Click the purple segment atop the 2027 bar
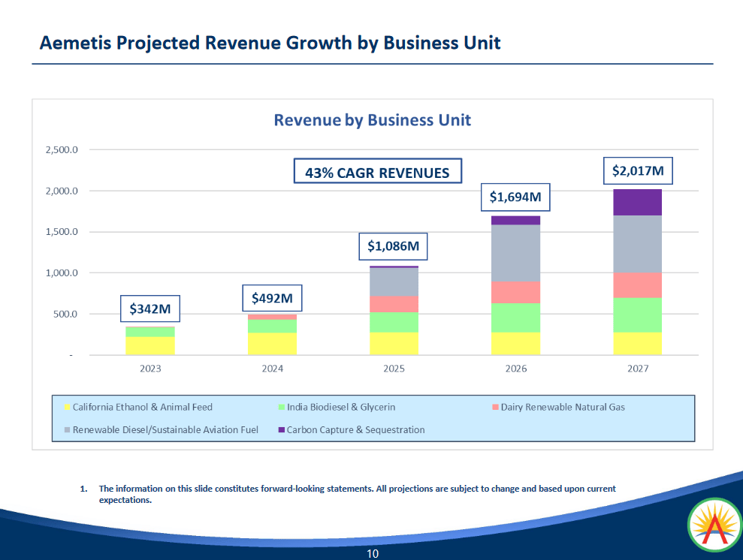Screen dimensions: 743x560 pyautogui.click(x=638, y=203)
